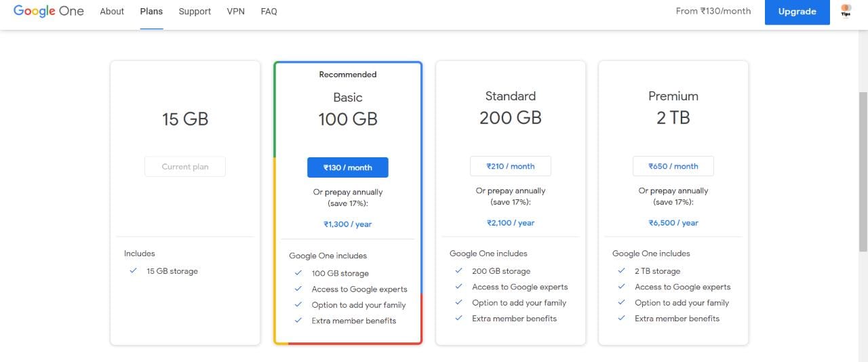Open the FAQ tab
Image resolution: width=868 pixels, height=362 pixels.
[269, 12]
